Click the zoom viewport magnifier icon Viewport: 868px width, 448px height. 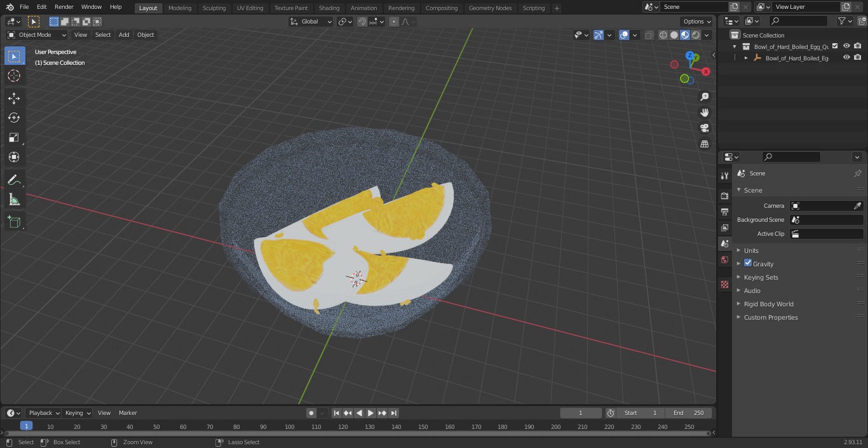704,97
